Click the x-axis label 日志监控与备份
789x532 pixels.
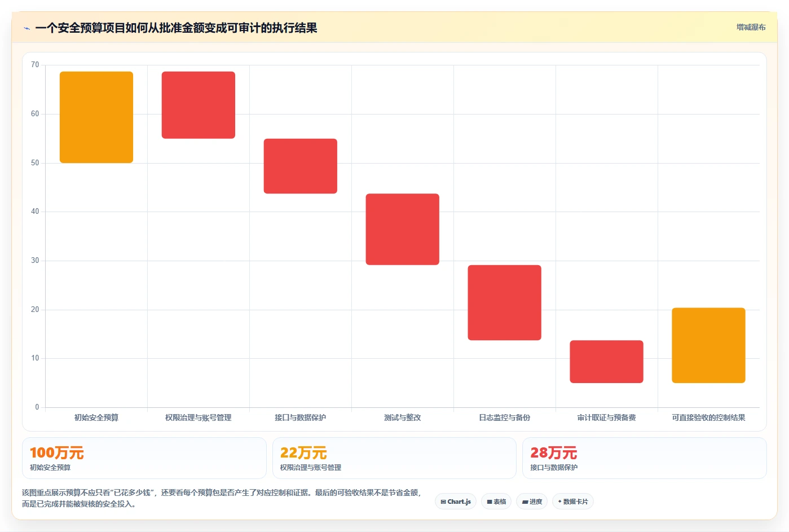(505, 417)
